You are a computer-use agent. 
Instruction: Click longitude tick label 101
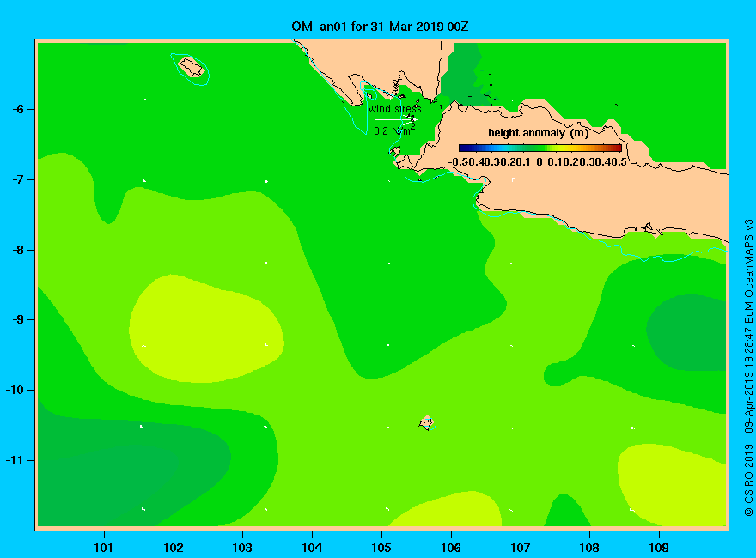[x=103, y=548]
